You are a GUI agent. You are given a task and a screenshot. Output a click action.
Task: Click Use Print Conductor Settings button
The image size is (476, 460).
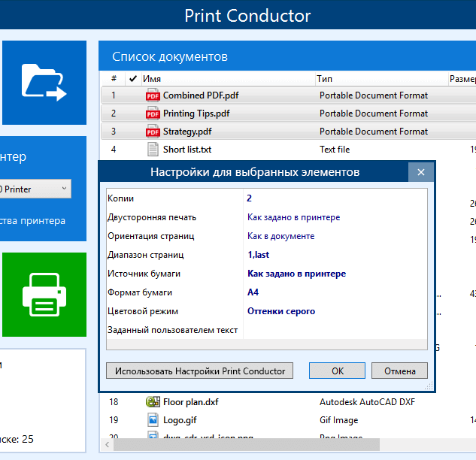point(199,371)
